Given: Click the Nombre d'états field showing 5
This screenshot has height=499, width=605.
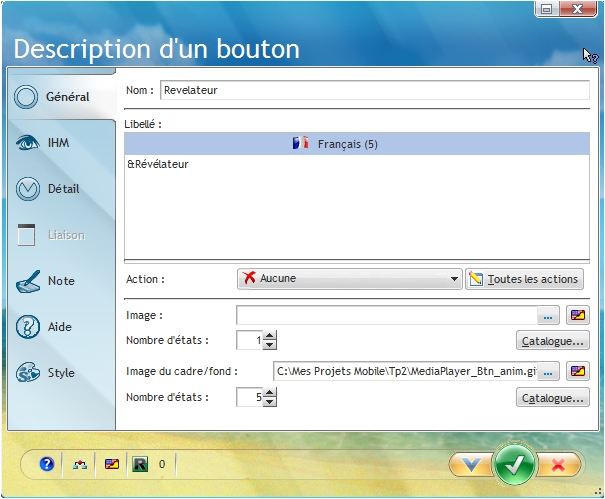Looking at the screenshot, I should 250,397.
